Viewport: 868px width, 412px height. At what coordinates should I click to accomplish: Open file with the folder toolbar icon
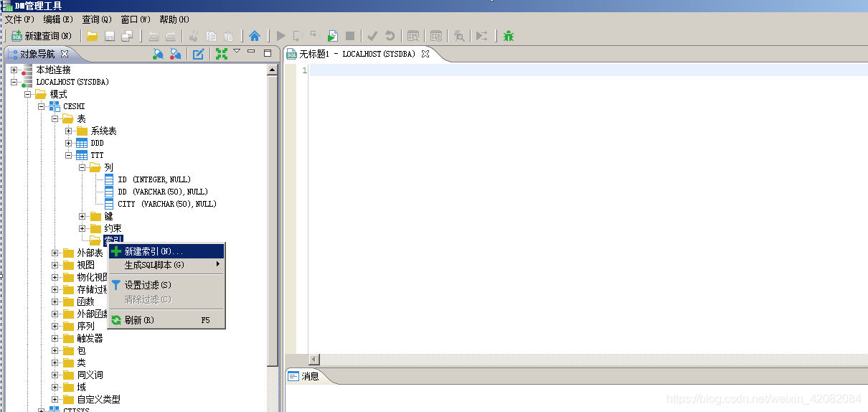tap(92, 36)
